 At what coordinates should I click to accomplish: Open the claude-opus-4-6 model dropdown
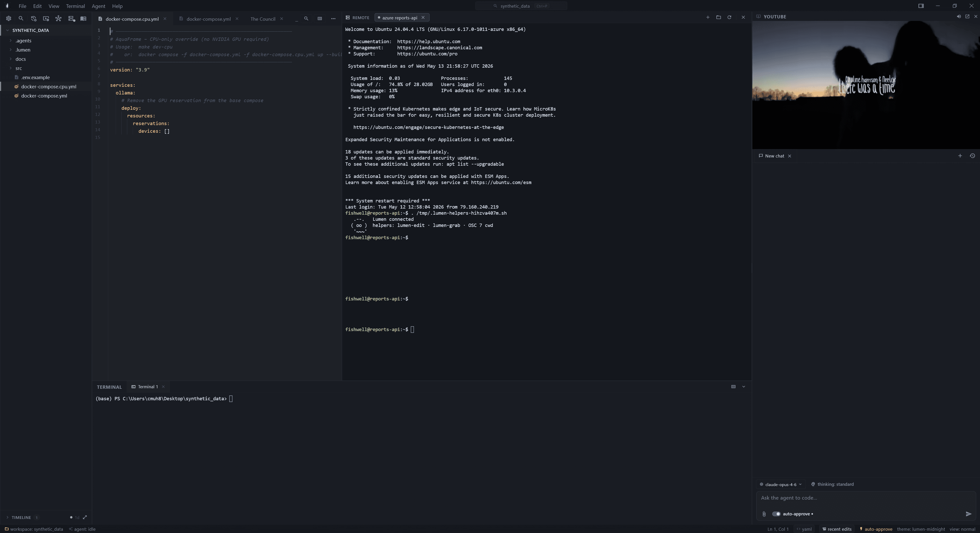click(x=780, y=484)
